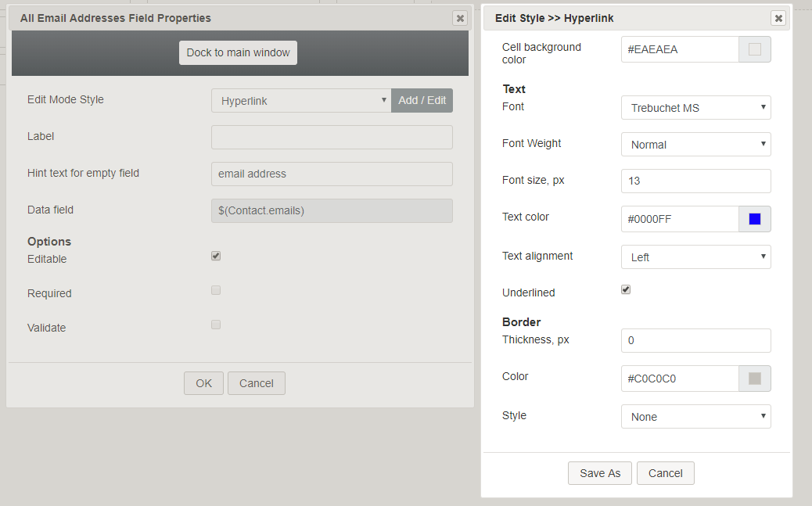
Task: Cancel the Field Properties dialog
Action: 257,383
